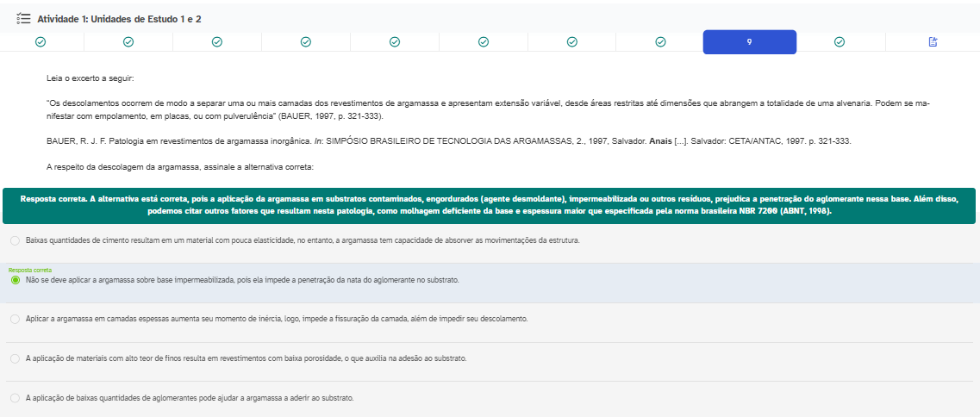Click the checklist icon beside Atividade 1 title
Viewport: 980px width, 417px height.
[x=23, y=18]
